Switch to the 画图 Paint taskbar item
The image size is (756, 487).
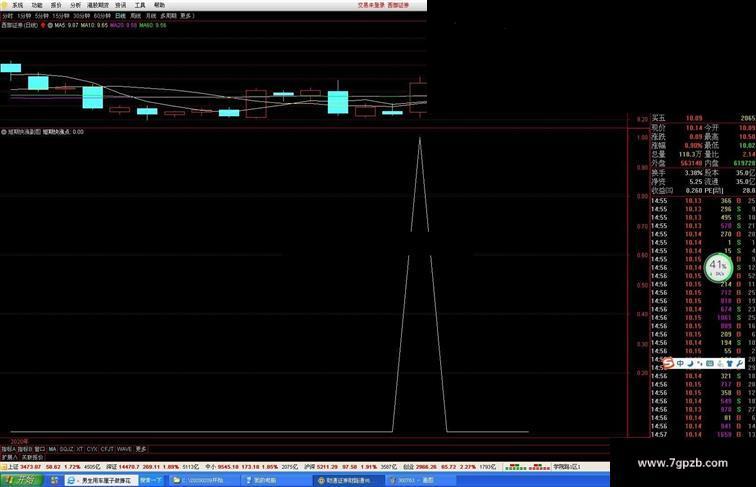(420, 480)
